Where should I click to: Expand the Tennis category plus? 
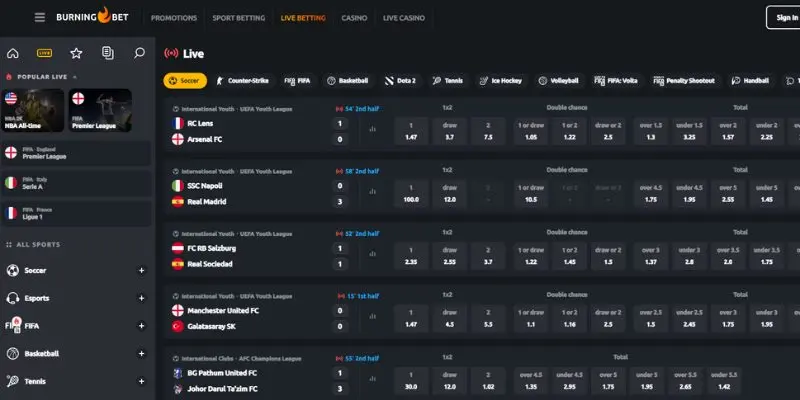(x=142, y=381)
